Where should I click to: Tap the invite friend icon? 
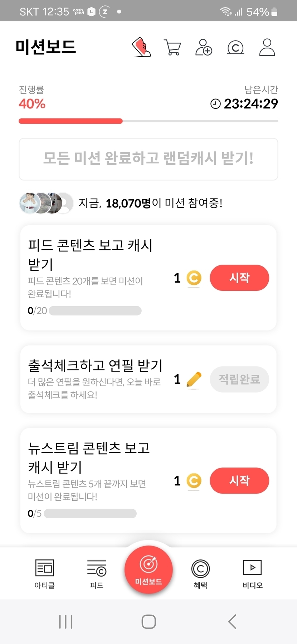(x=204, y=47)
